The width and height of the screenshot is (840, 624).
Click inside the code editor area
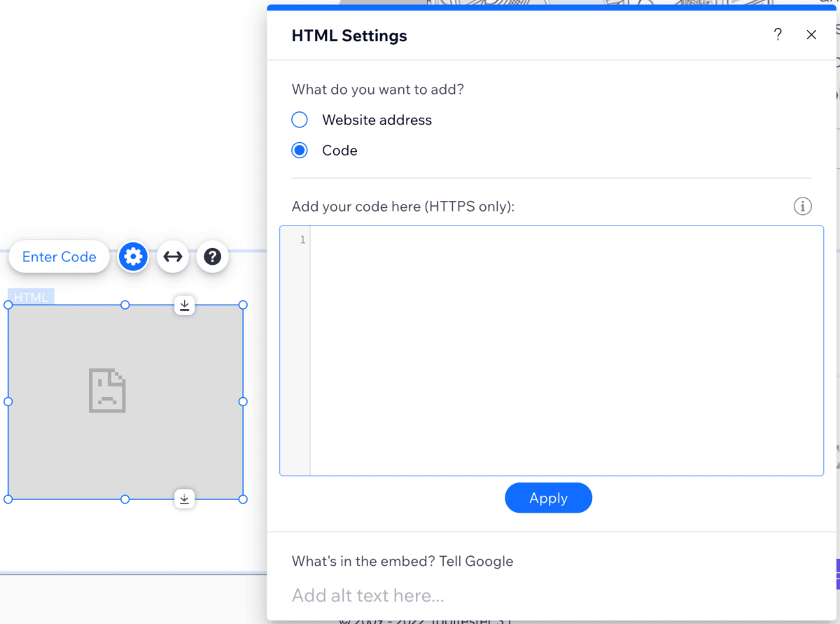click(566, 350)
